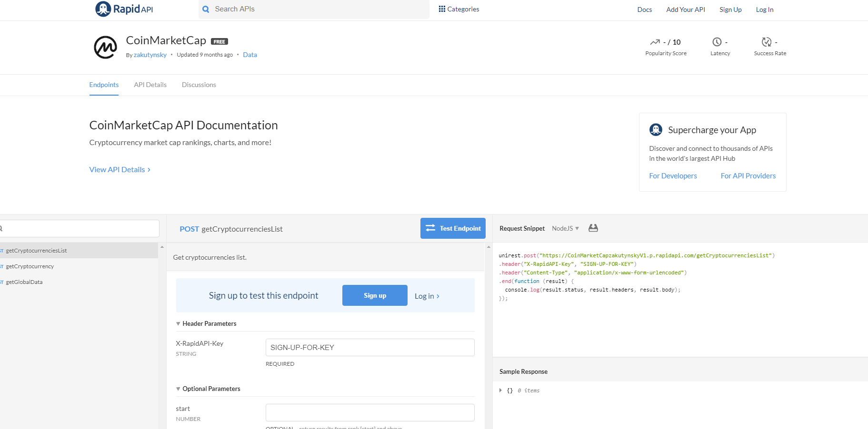
Task: Click the Latency clock icon
Action: 717,42
